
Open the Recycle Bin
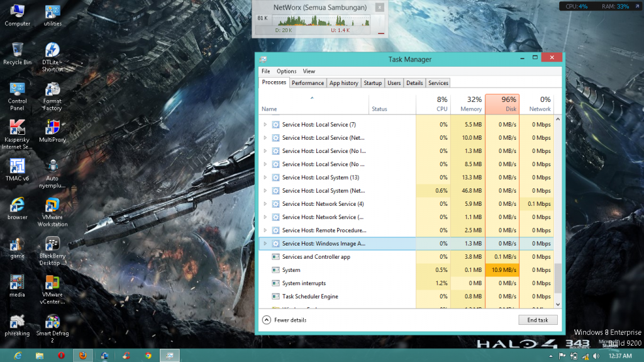click(17, 54)
